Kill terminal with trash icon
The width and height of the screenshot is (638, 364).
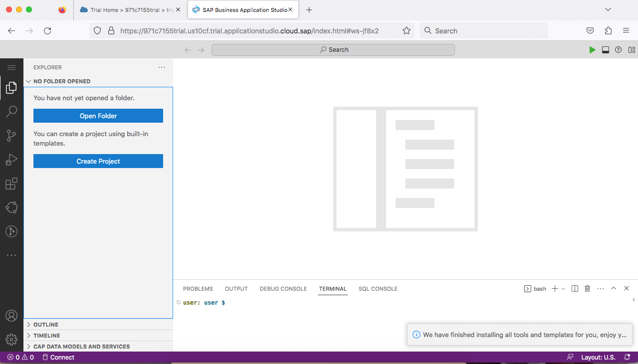[588, 289]
